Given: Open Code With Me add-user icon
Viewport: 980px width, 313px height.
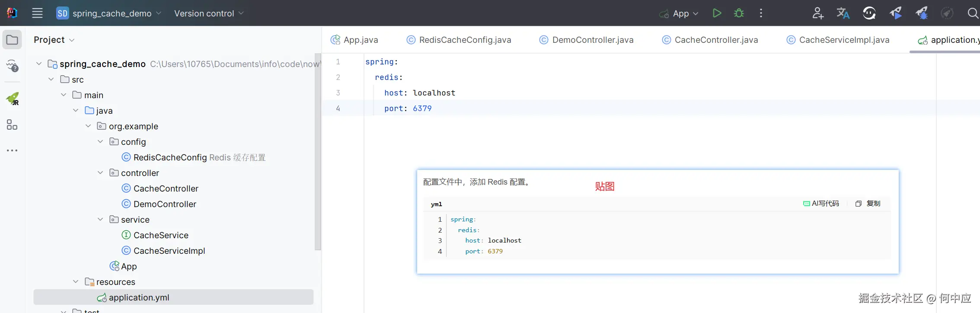Looking at the screenshot, I should click(817, 13).
